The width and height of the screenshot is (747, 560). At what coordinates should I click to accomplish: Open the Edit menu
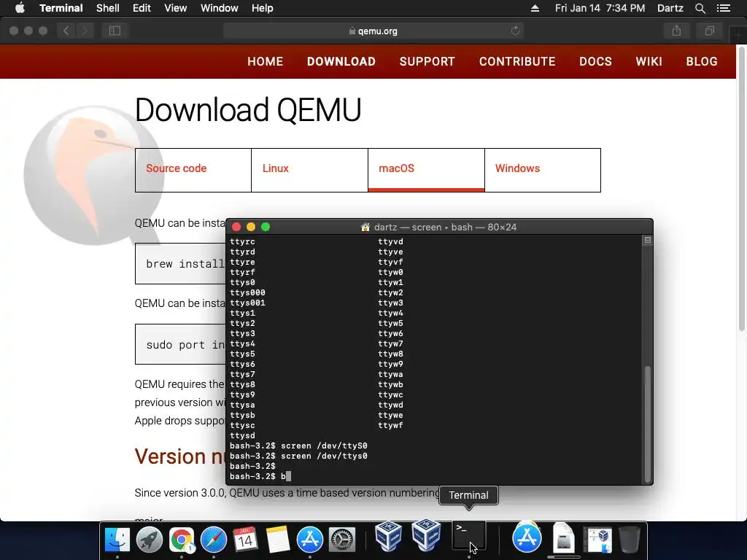coord(142,8)
